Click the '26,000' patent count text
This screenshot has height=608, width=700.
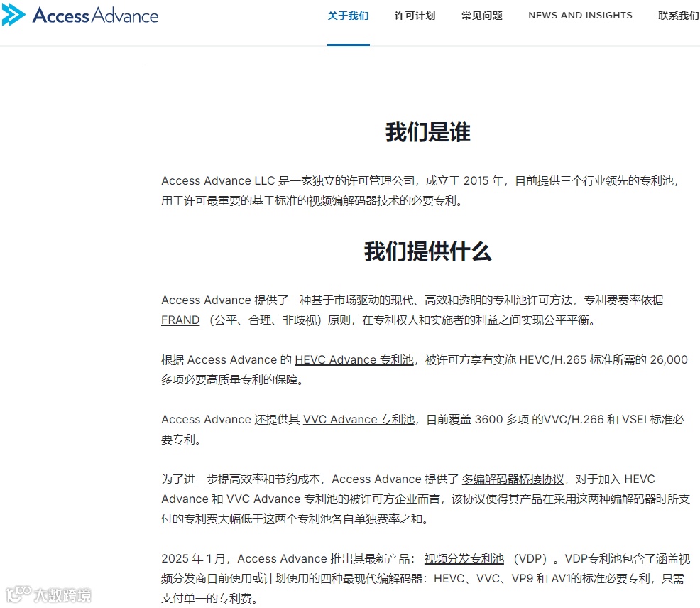669,359
